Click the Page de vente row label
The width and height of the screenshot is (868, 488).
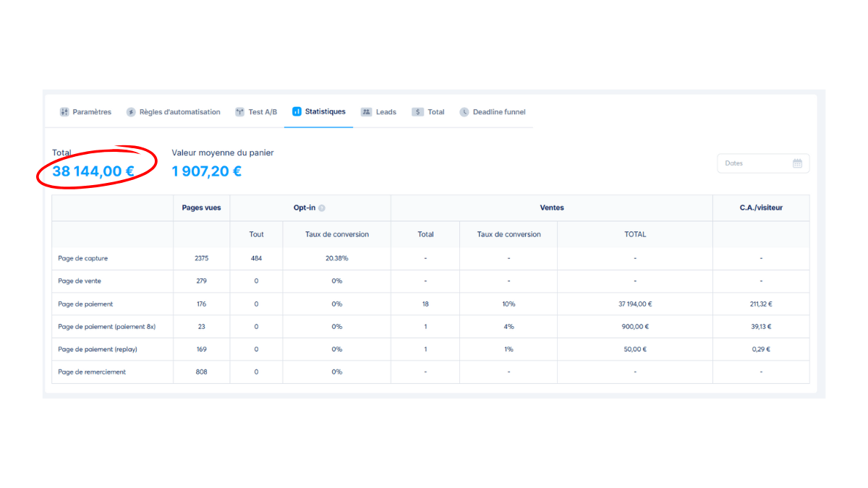point(80,281)
